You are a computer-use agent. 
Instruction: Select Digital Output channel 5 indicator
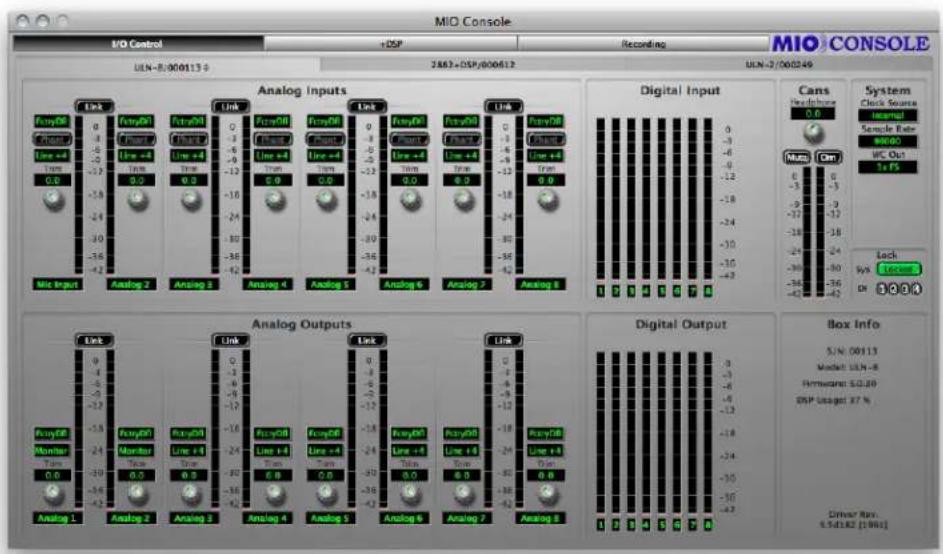pos(662,525)
